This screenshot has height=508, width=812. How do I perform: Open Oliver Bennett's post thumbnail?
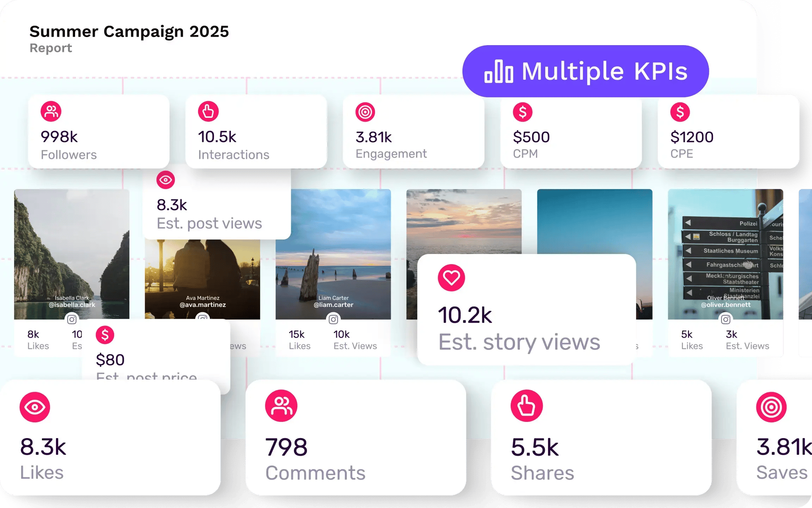tap(726, 254)
